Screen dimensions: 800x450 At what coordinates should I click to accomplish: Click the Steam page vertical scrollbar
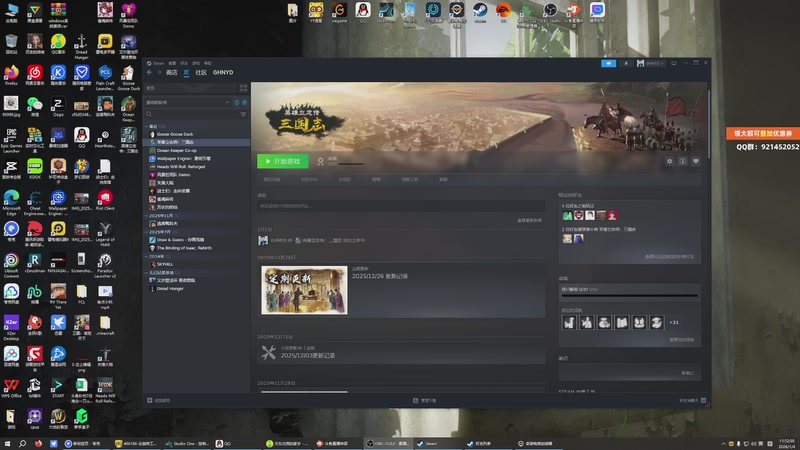709,124
